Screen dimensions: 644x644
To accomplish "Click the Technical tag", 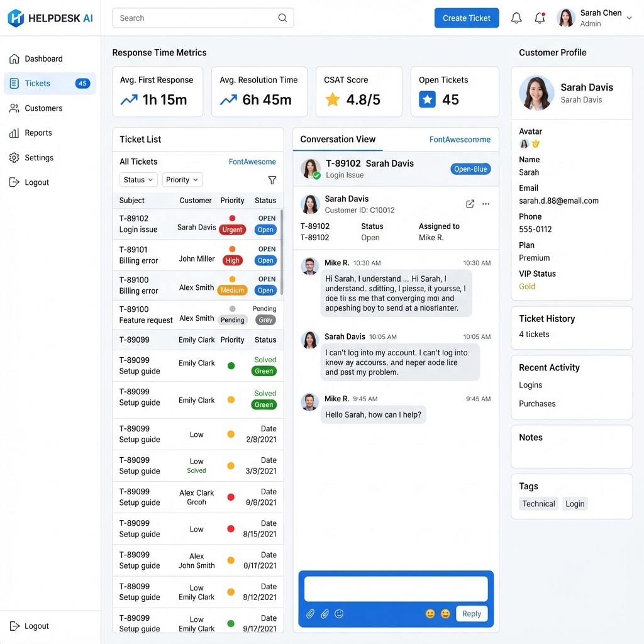I will 538,504.
